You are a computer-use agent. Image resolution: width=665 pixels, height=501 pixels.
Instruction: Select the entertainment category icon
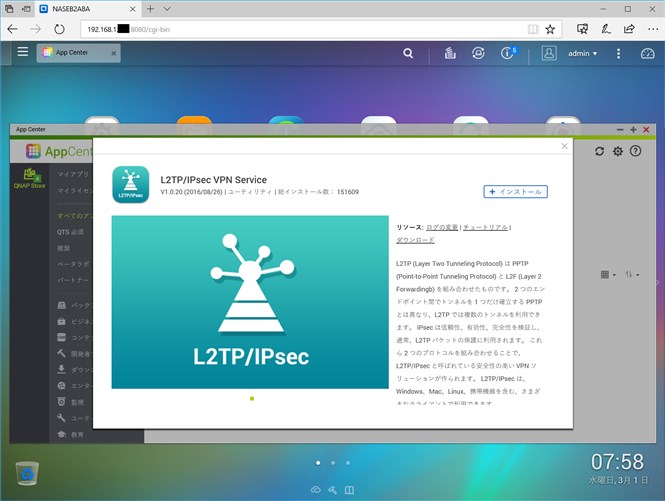point(62,386)
